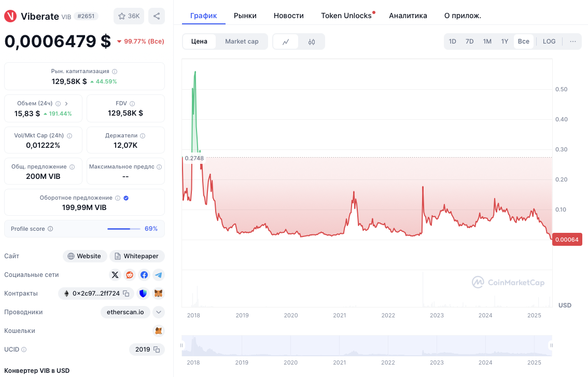Image resolution: width=588 pixels, height=377 pixels.
Task: Click the Profile score progress bar
Action: pyautogui.click(x=123, y=229)
